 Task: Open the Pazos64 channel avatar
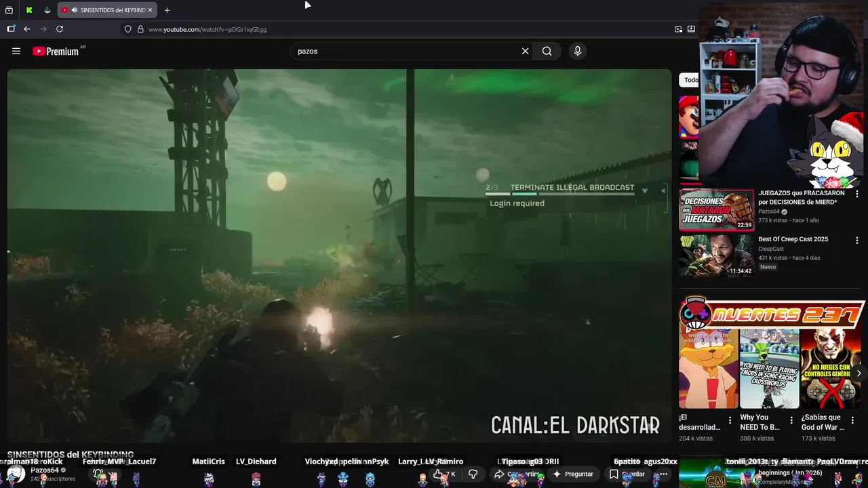pos(16,474)
